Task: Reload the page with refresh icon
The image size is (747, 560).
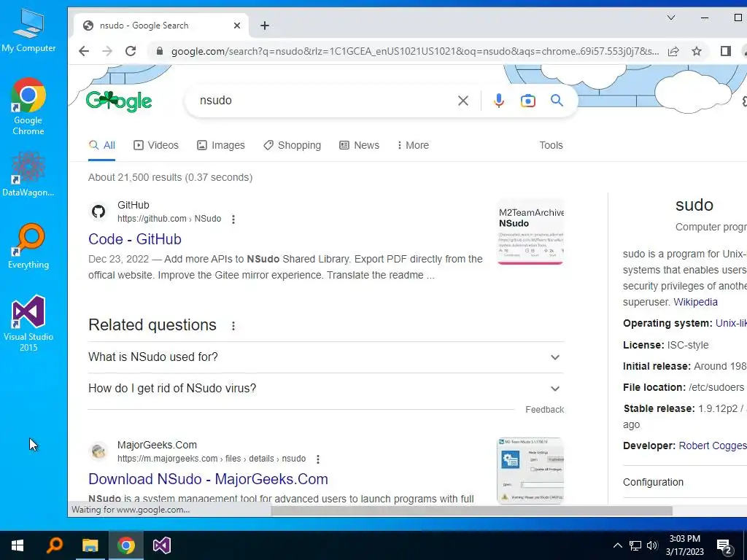Action: pyautogui.click(x=131, y=51)
